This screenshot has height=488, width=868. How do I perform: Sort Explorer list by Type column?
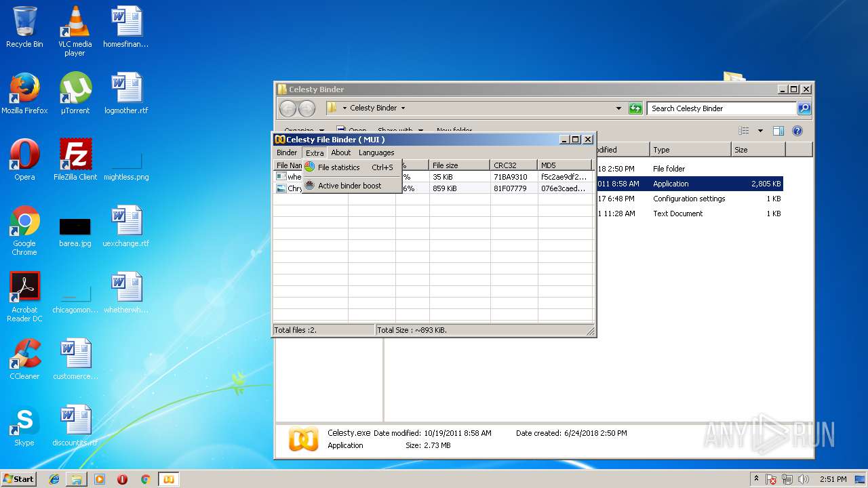point(690,150)
